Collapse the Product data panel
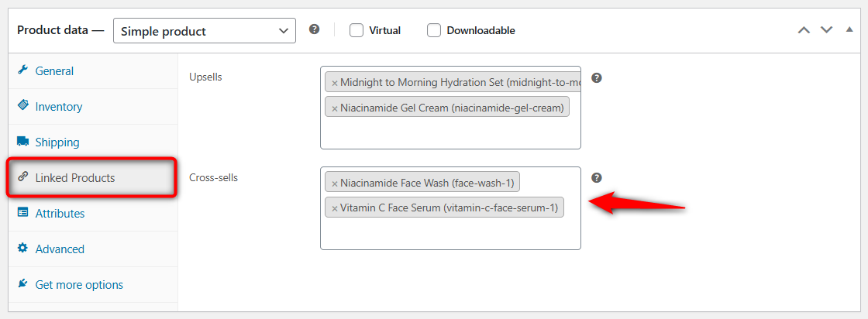 click(849, 30)
